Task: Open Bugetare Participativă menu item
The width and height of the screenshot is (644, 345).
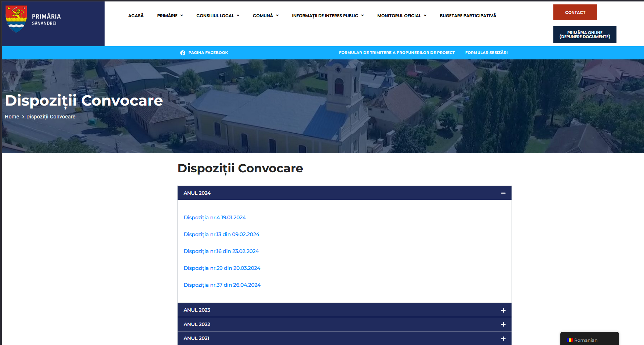Action: (x=468, y=16)
